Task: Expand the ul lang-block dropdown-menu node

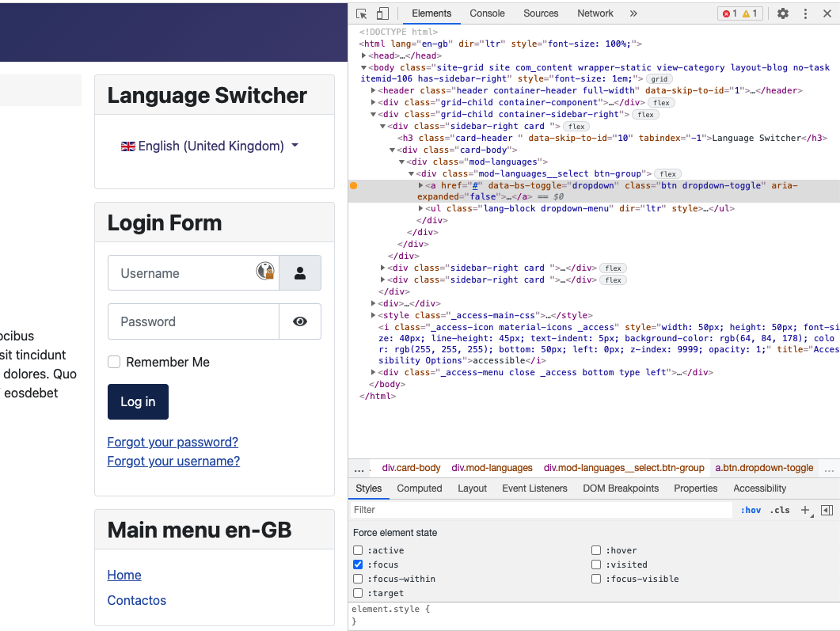Action: [421, 208]
